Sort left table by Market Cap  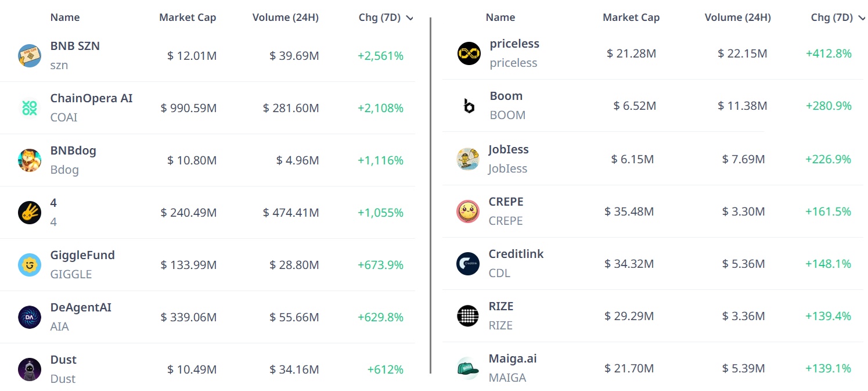tap(188, 17)
